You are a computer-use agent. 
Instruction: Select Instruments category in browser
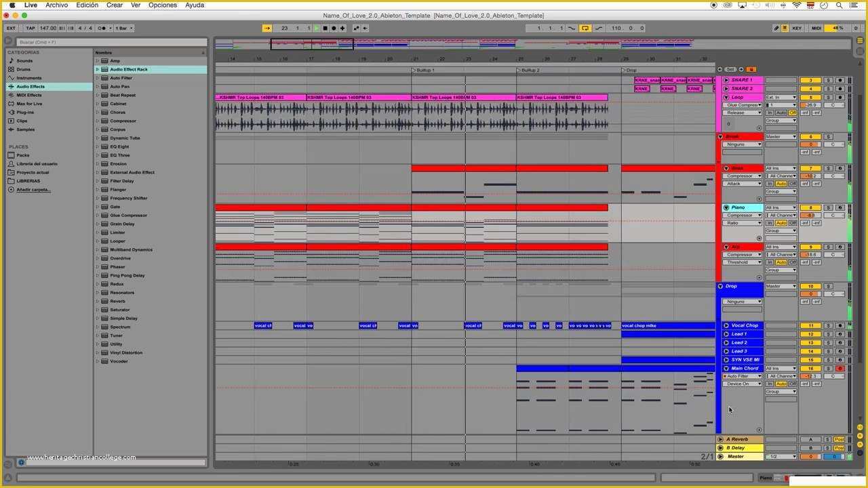(x=29, y=78)
